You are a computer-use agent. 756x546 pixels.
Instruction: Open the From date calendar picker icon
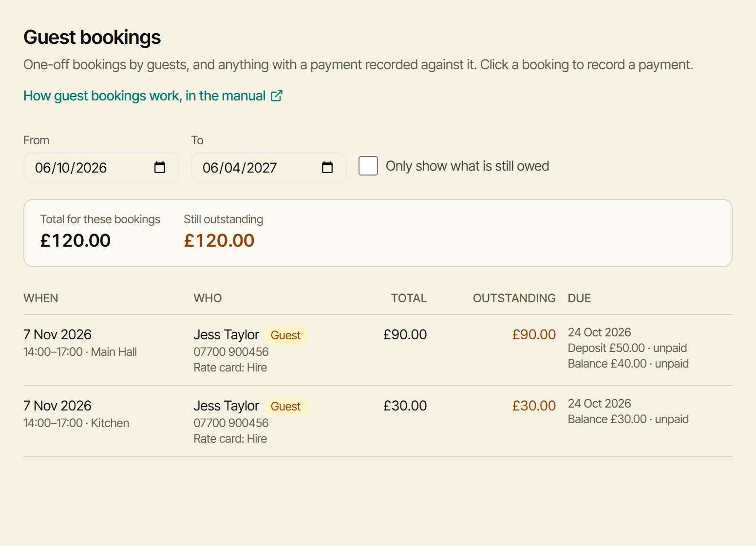tap(160, 167)
